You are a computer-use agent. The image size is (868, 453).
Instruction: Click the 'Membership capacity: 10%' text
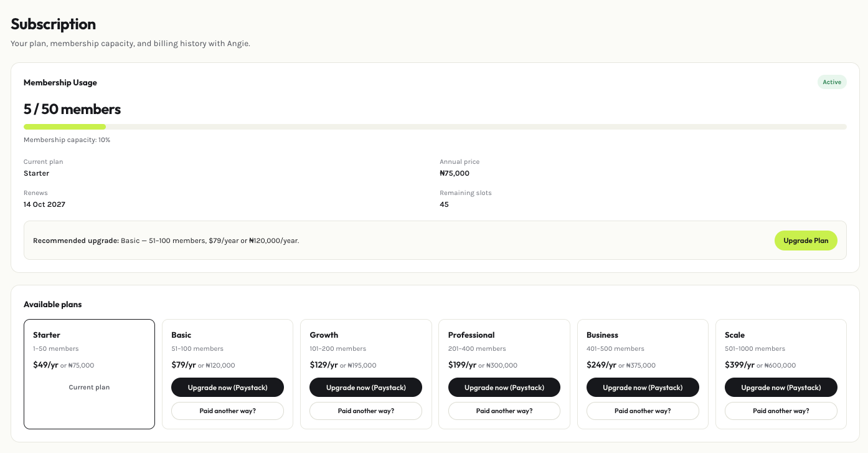(67, 140)
